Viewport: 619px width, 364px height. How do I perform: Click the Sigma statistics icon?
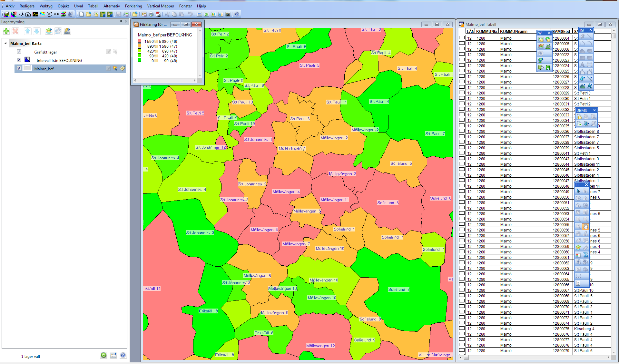coord(585,255)
